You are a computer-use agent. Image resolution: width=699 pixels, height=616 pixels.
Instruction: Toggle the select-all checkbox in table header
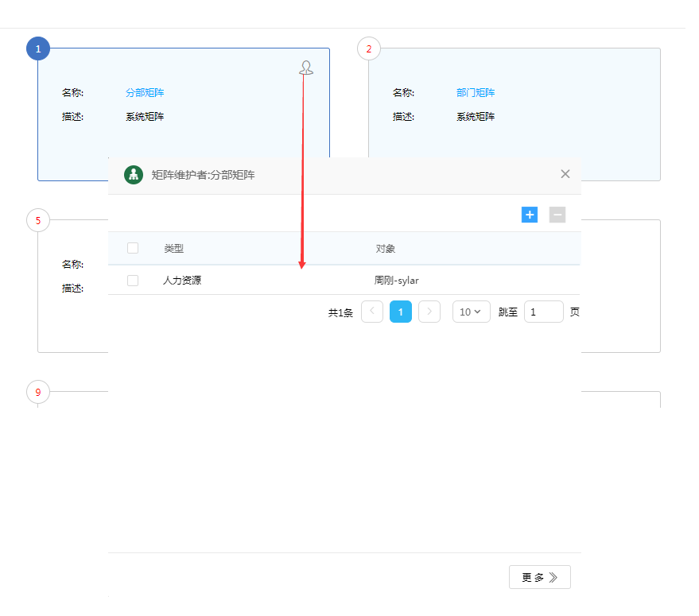(133, 249)
